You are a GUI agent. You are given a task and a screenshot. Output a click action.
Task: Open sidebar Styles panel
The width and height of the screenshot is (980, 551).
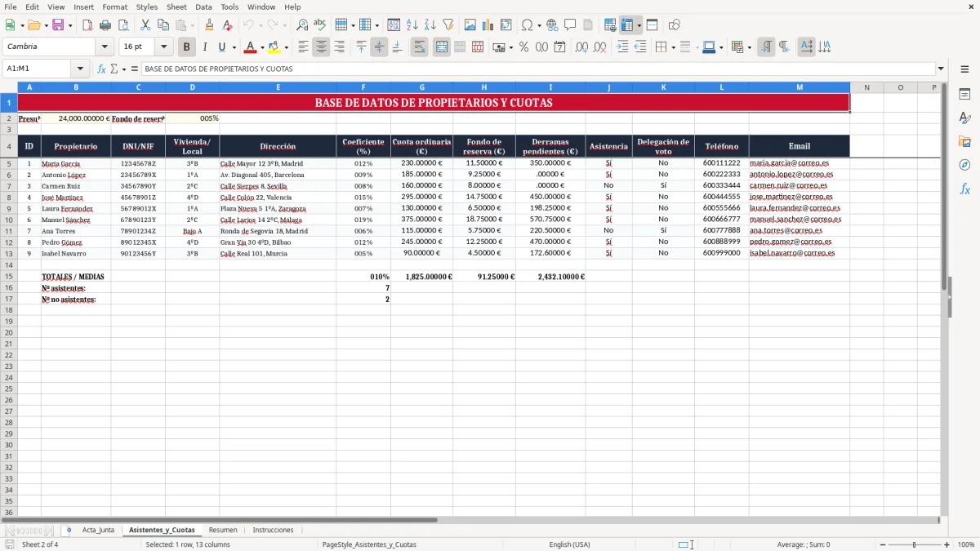tap(964, 118)
